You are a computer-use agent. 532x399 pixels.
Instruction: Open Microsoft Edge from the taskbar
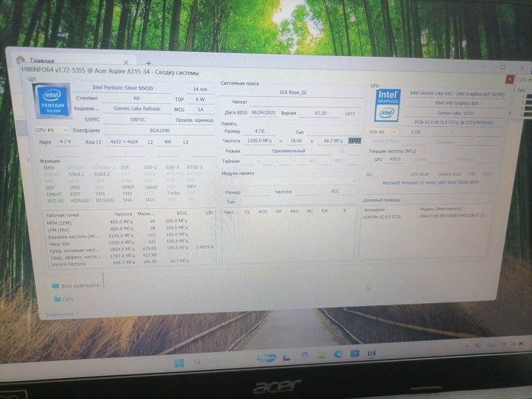click(338, 354)
